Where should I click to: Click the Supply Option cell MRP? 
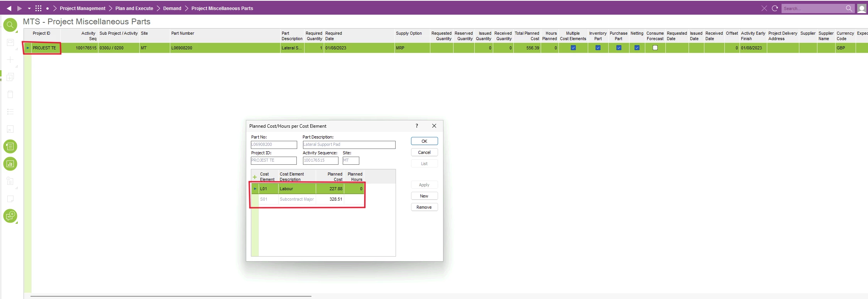tap(412, 48)
